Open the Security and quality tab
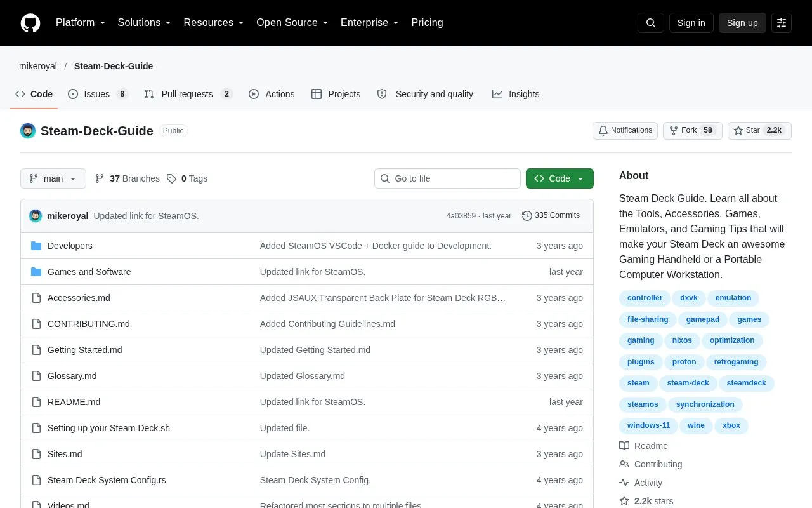The width and height of the screenshot is (812, 508). [x=425, y=94]
